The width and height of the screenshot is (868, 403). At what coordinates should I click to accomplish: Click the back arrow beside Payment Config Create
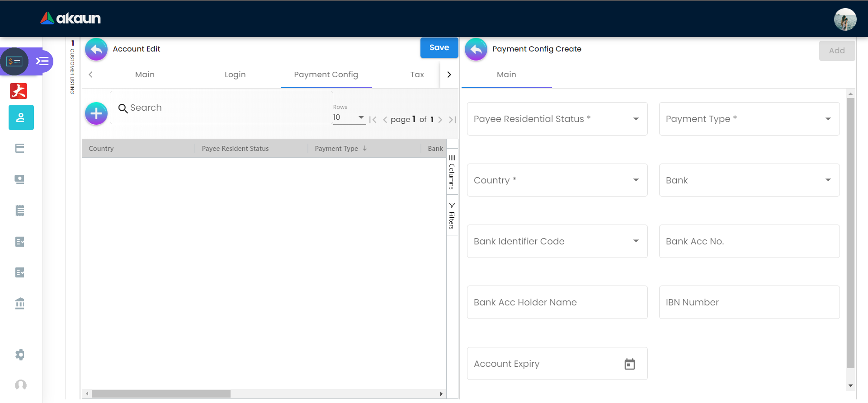coord(476,49)
